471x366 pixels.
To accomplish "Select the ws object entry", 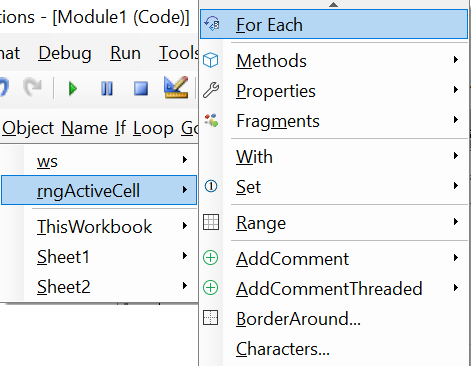I will (x=99, y=161).
